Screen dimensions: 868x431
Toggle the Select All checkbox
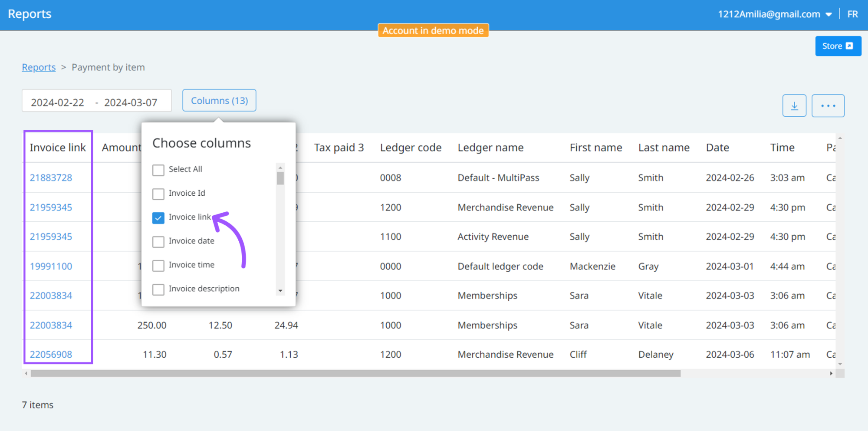[158, 170]
